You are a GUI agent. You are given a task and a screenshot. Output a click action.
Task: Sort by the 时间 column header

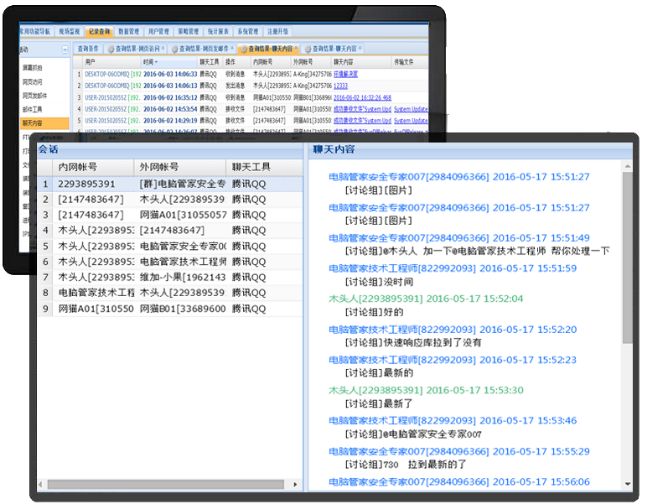click(150, 61)
